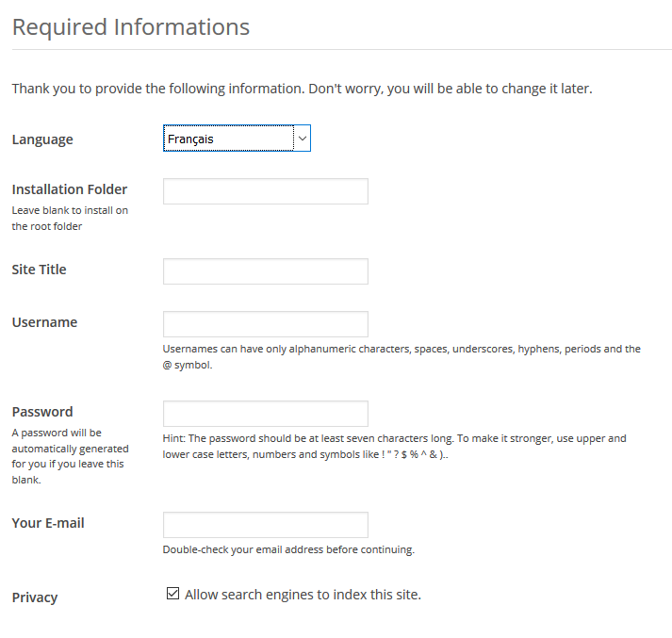Select the Username input field

[265, 324]
